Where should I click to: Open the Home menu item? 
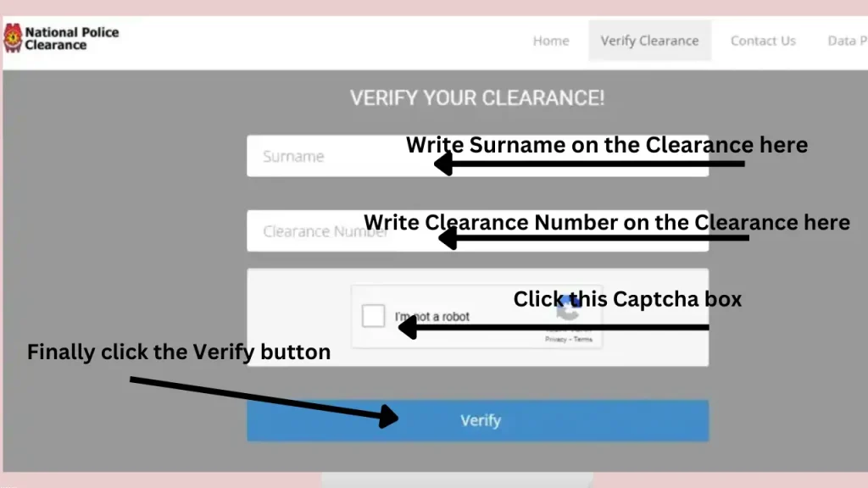[551, 41]
